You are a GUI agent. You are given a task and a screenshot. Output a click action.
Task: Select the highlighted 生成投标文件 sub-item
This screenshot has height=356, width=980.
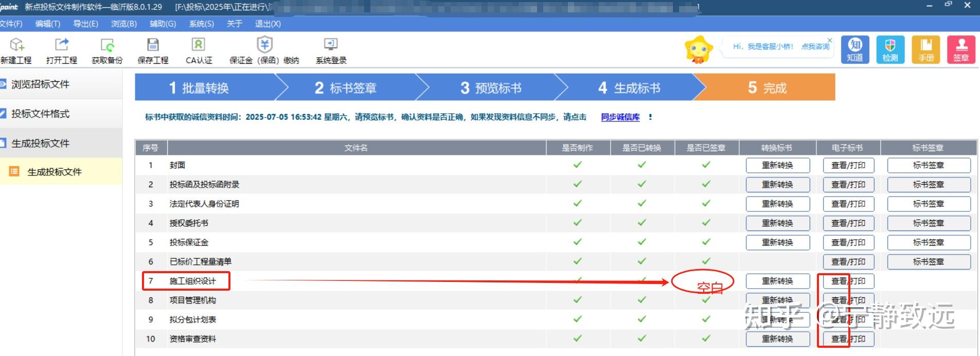(x=61, y=171)
